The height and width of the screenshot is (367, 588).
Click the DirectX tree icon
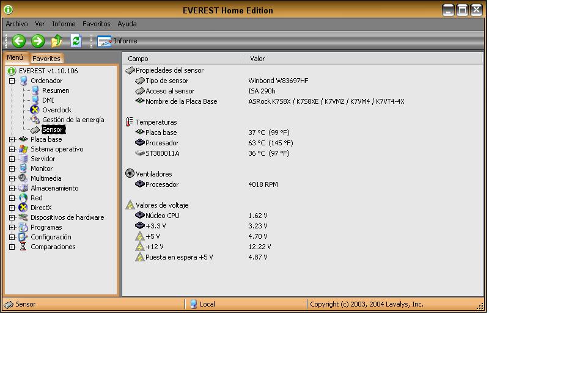23,208
